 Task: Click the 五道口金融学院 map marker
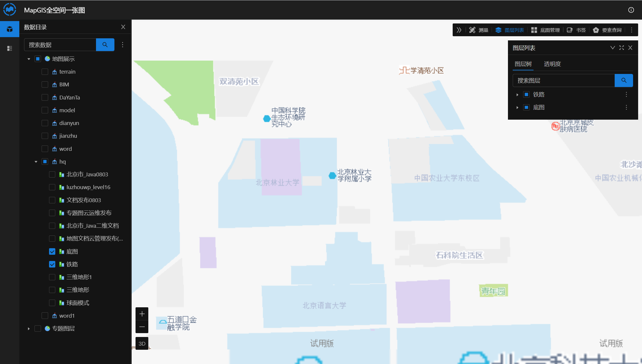pos(163,322)
